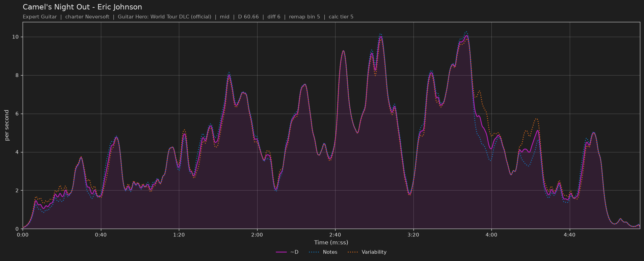
Task: Click the chart title "Camel's Night Out - Eric Johnson"
Action: (82, 7)
